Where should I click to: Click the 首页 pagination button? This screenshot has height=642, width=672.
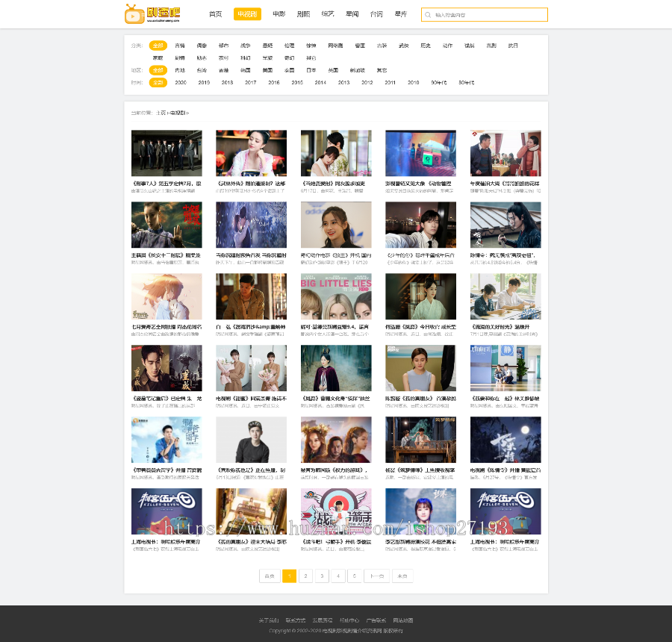270,576
